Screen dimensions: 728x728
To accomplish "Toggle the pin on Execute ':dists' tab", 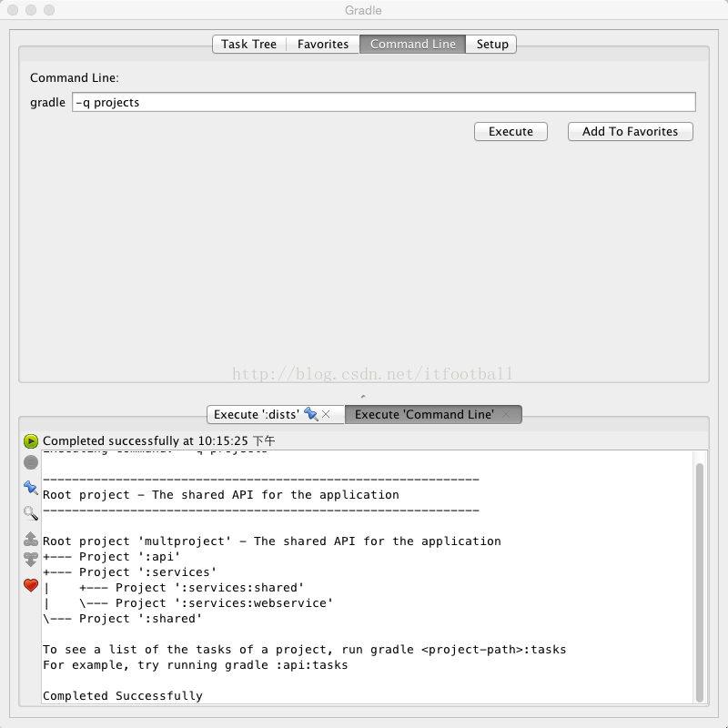I will coord(310,414).
